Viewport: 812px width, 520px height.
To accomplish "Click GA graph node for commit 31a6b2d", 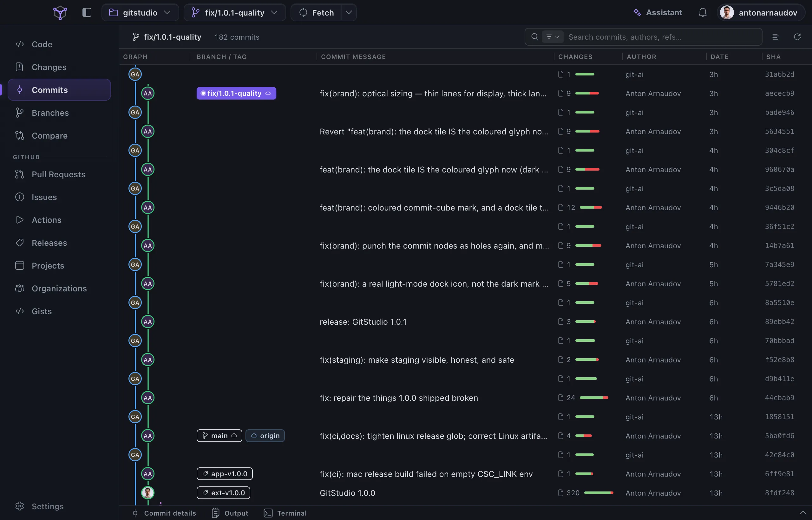I will (135, 74).
